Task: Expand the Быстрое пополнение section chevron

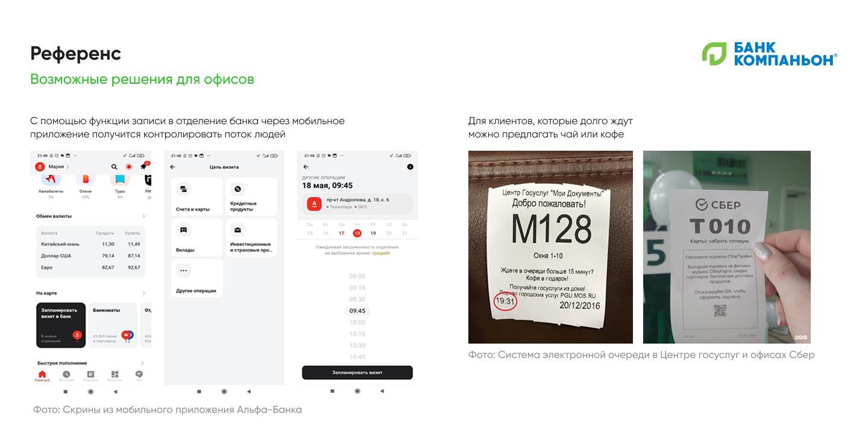Action: point(143,363)
